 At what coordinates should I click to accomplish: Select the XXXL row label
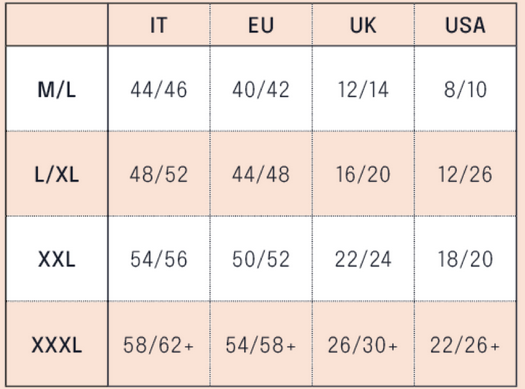tap(57, 345)
